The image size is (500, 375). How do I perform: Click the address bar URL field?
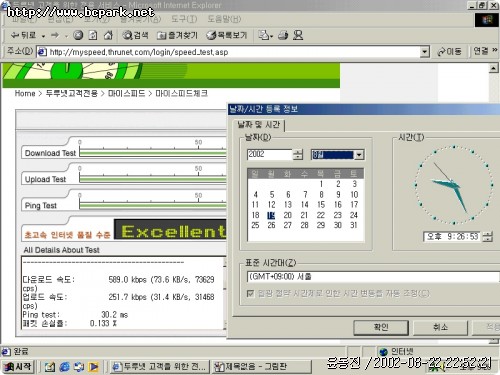click(228, 52)
